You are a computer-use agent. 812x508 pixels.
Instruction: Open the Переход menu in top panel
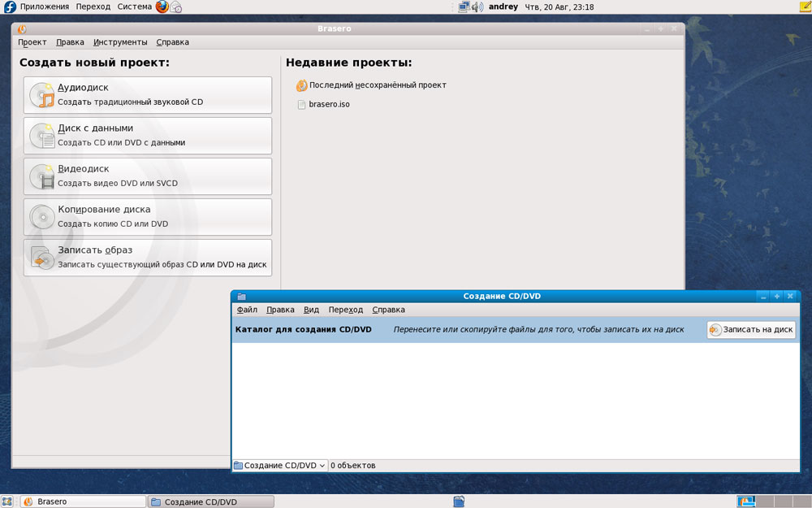coord(93,7)
